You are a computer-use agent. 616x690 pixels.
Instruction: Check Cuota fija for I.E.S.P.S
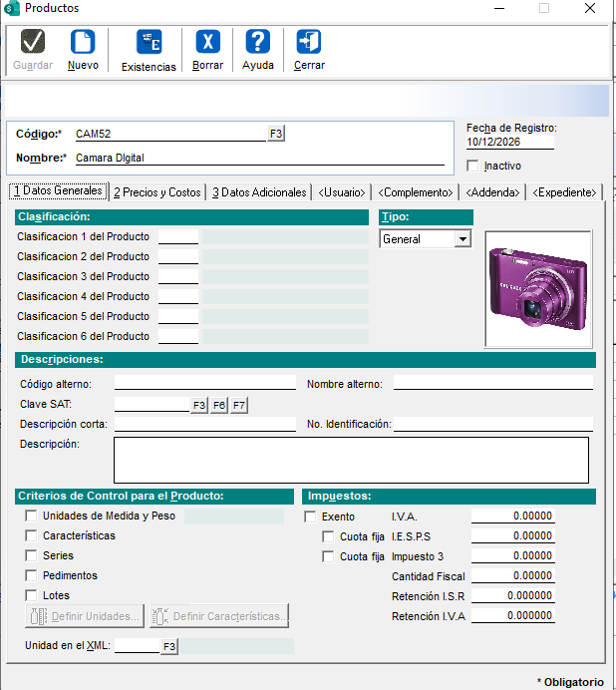tap(328, 536)
